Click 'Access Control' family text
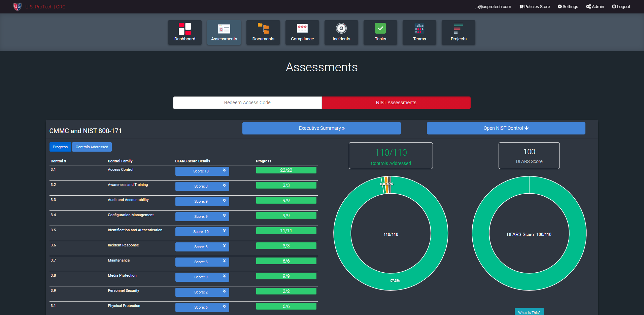 [x=121, y=169]
